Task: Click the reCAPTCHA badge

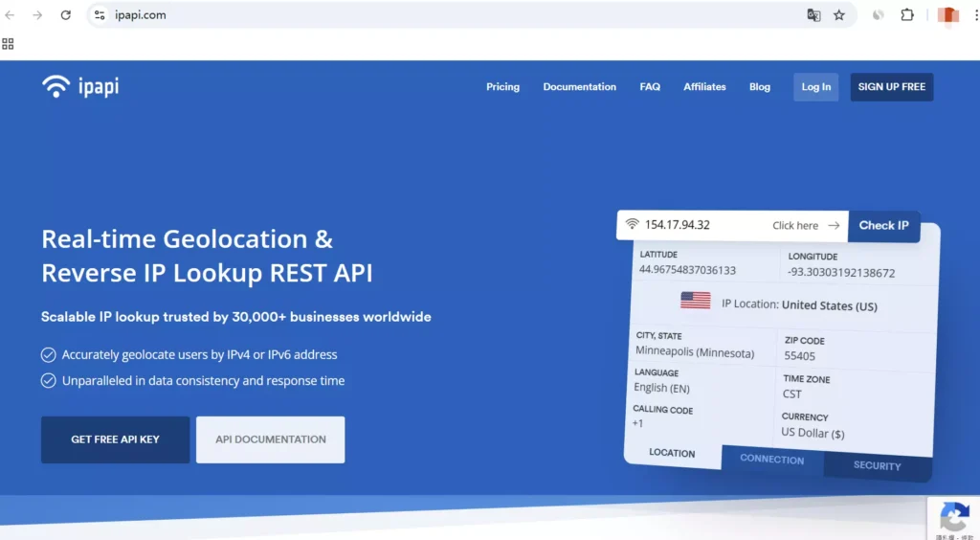Action: click(x=953, y=518)
